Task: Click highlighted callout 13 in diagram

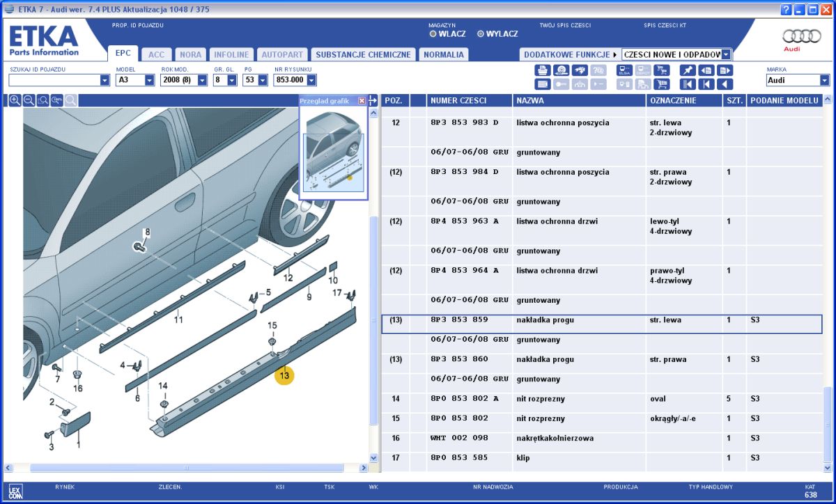Action: 284,375
